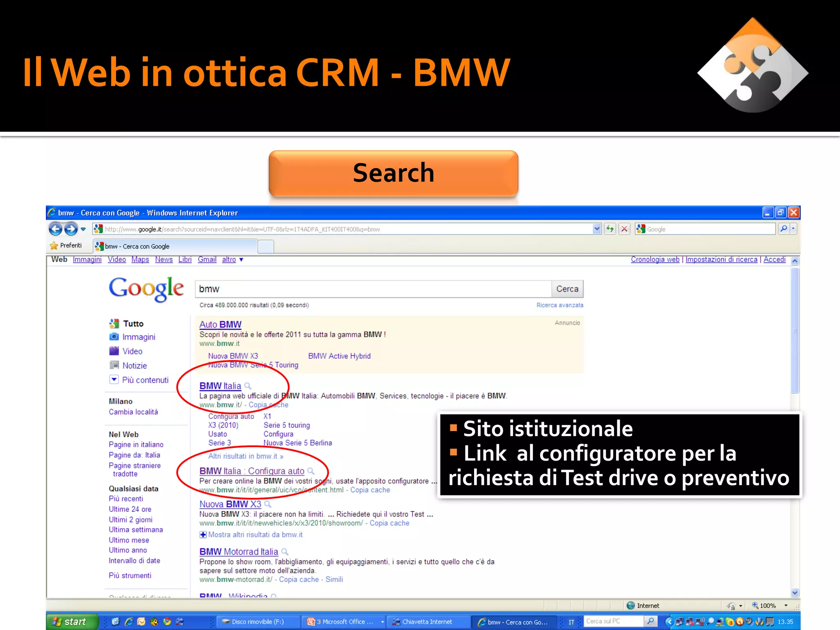Image resolution: width=840 pixels, height=630 pixels.
Task: Stop page loading with the red X
Action: point(624,229)
